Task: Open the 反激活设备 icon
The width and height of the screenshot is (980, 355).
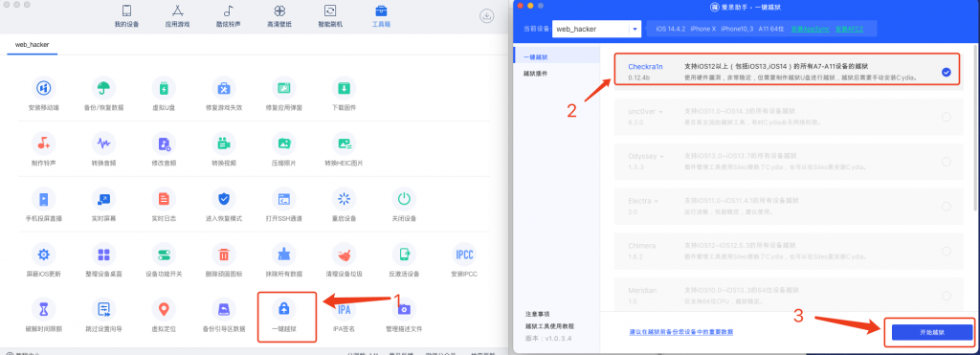Action: (404, 255)
